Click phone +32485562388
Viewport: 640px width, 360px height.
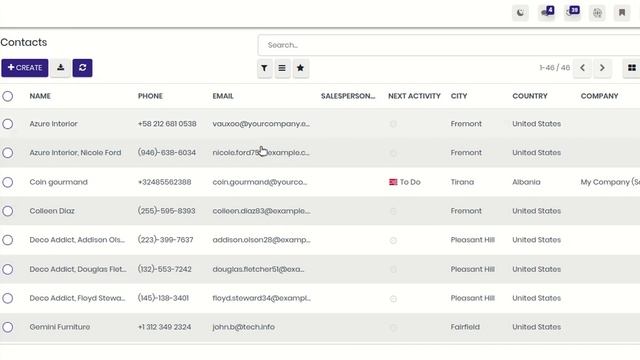(164, 182)
